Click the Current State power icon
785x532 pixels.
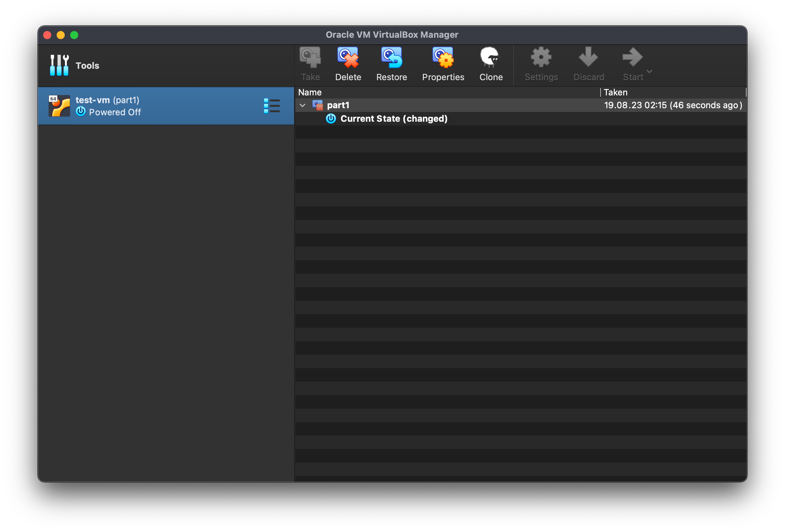click(x=331, y=119)
